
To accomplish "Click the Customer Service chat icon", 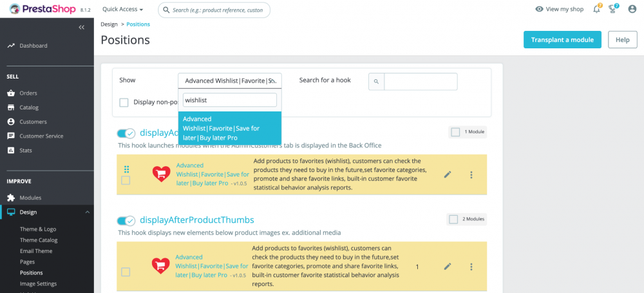I will [11, 136].
